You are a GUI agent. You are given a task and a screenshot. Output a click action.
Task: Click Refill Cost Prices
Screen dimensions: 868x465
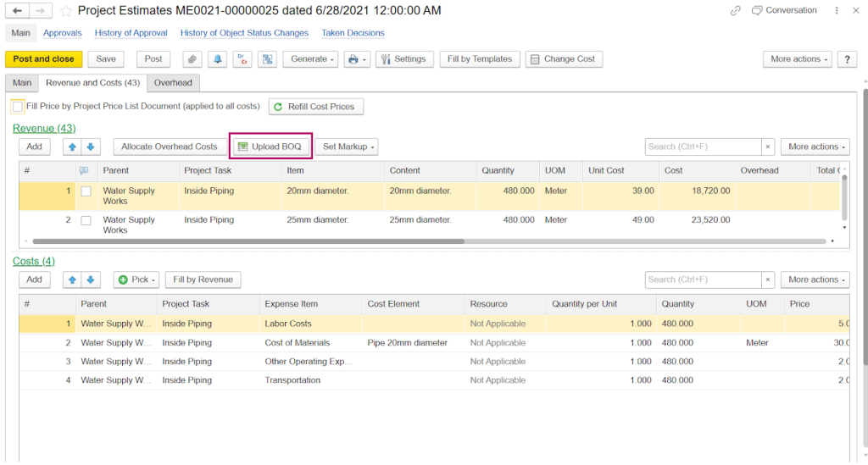coord(316,107)
